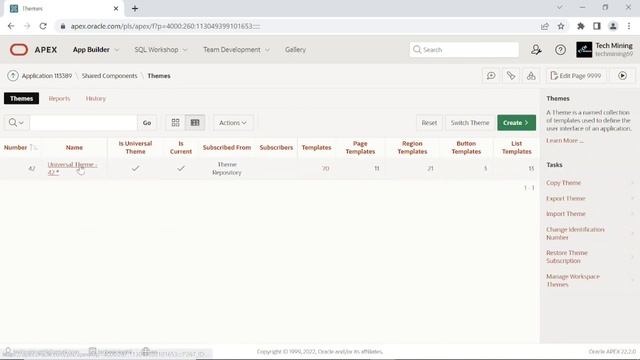Toggle the browser side panel icon

597,26
